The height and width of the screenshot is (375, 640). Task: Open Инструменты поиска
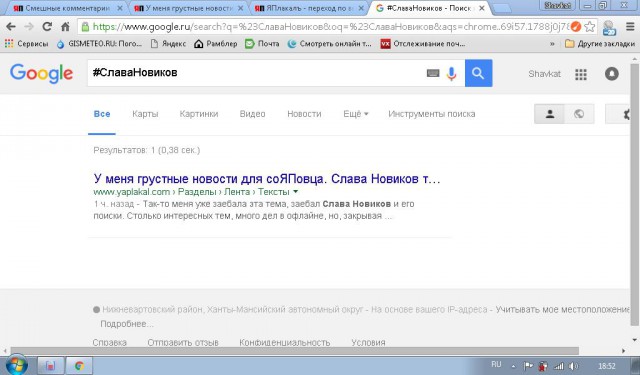pyautogui.click(x=432, y=114)
